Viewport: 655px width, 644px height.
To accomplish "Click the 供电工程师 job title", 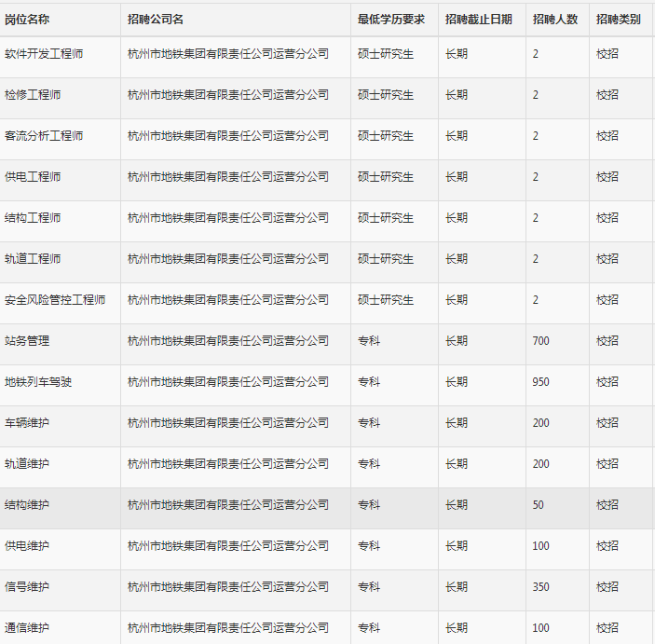I will click(33, 177).
